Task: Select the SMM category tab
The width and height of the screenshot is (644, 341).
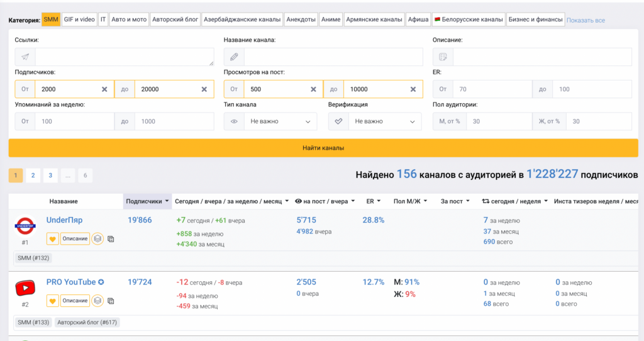Action: coord(51,20)
